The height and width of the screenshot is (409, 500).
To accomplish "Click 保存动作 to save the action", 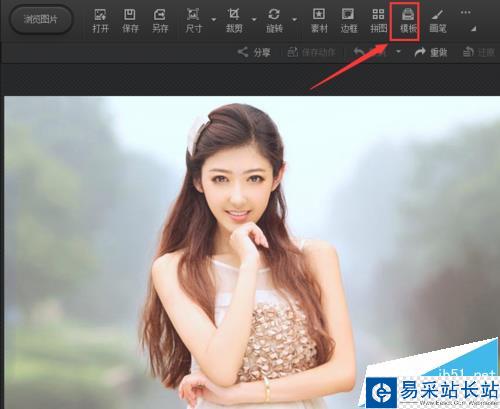I will (x=311, y=52).
